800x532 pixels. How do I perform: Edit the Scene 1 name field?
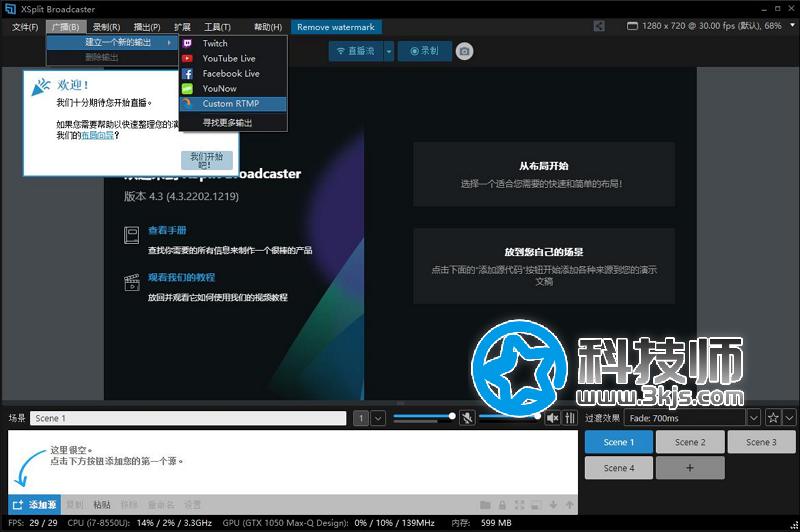tap(188, 418)
